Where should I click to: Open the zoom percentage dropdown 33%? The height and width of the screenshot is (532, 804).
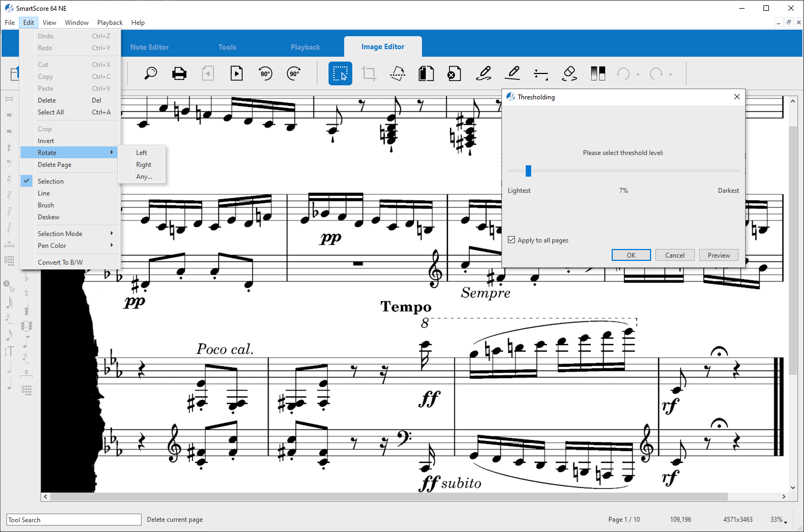(779, 520)
